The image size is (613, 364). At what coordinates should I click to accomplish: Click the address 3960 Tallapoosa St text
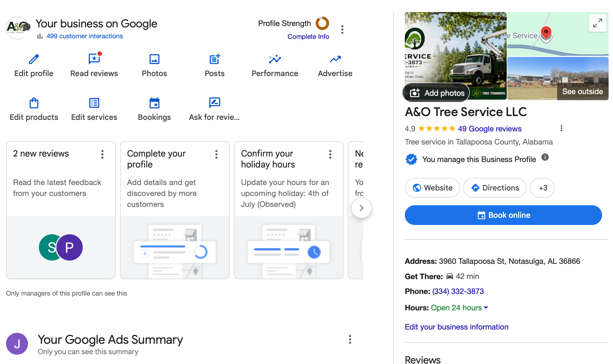[x=509, y=261]
